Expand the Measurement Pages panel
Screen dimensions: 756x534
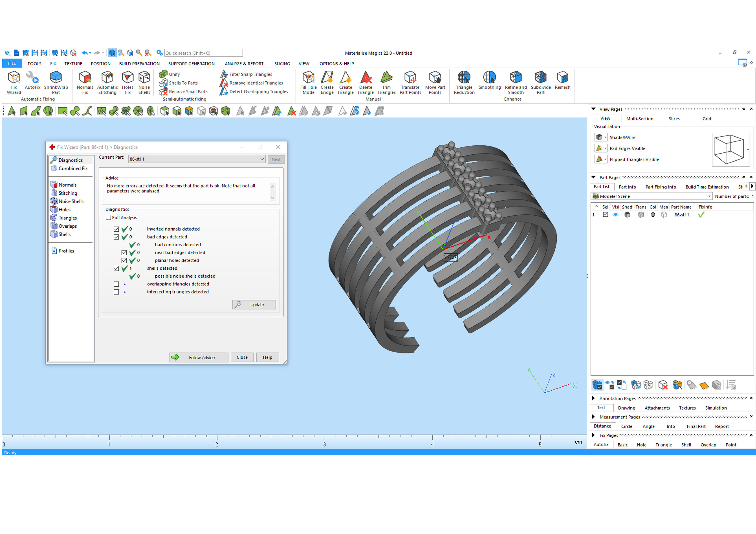(593, 416)
